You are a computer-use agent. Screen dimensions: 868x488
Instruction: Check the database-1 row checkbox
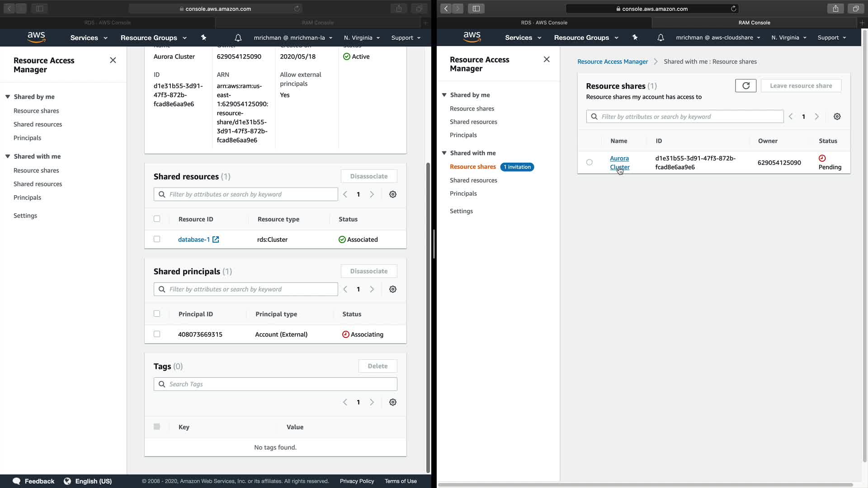157,239
